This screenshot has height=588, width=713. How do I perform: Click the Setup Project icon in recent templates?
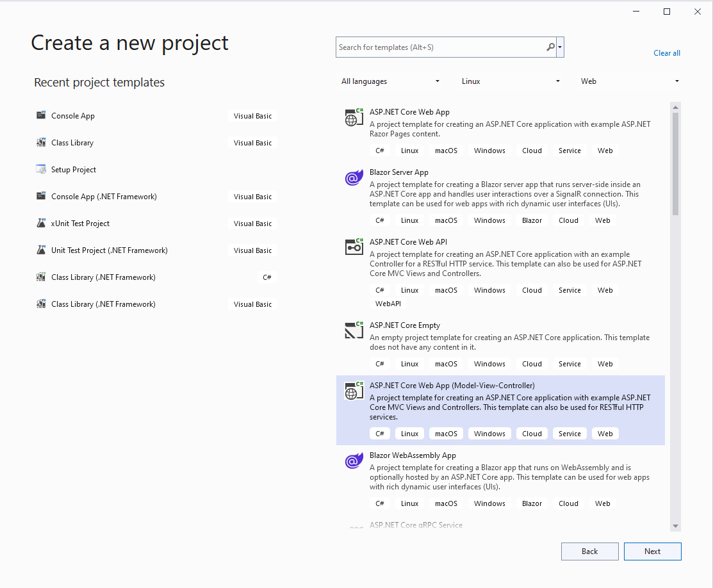[41, 170]
